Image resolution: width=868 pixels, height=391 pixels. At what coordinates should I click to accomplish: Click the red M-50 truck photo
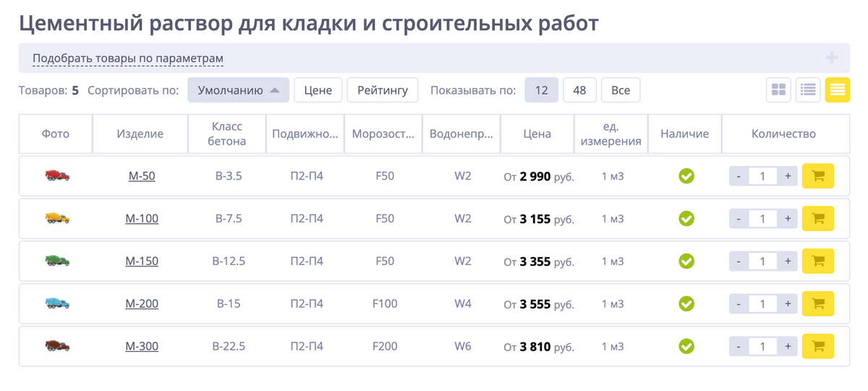click(57, 175)
